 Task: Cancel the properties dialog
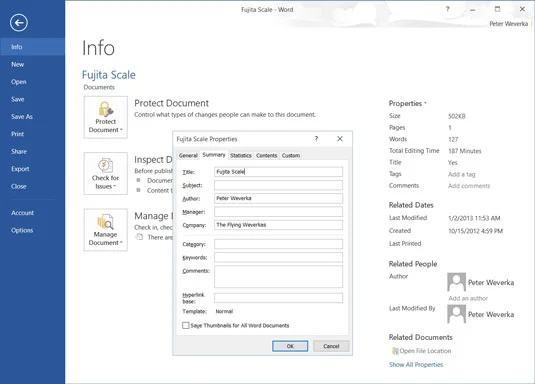pos(331,346)
